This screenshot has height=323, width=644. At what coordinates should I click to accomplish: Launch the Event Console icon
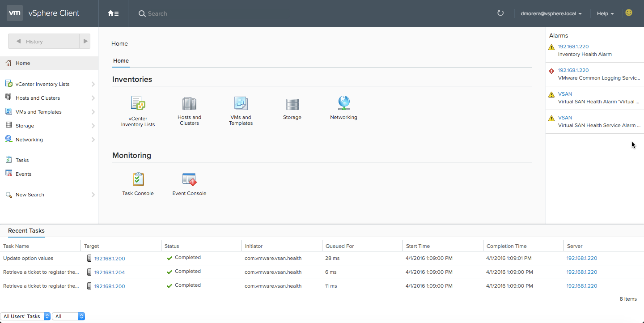pos(189,179)
